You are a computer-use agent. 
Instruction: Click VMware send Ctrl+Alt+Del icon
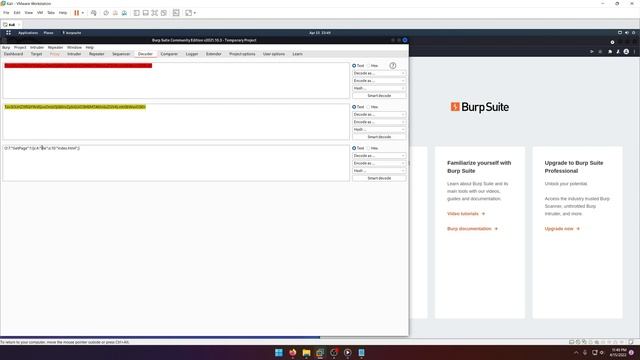(93, 13)
